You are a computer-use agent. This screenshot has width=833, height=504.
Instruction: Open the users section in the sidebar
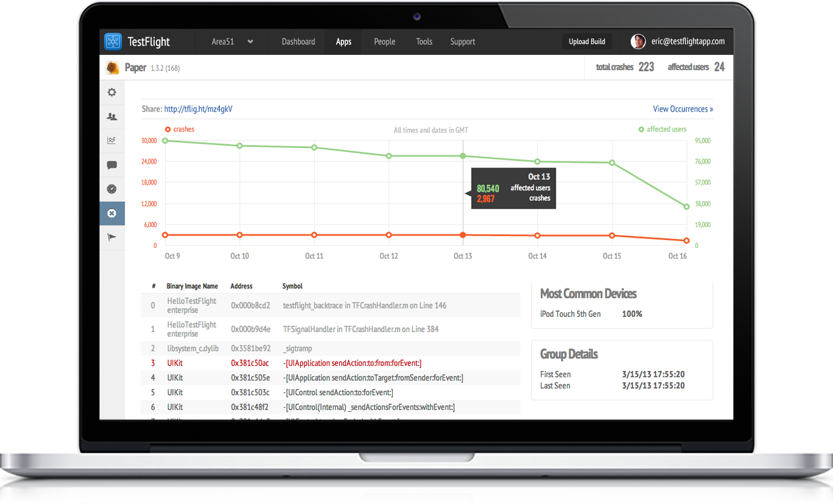tap(112, 117)
